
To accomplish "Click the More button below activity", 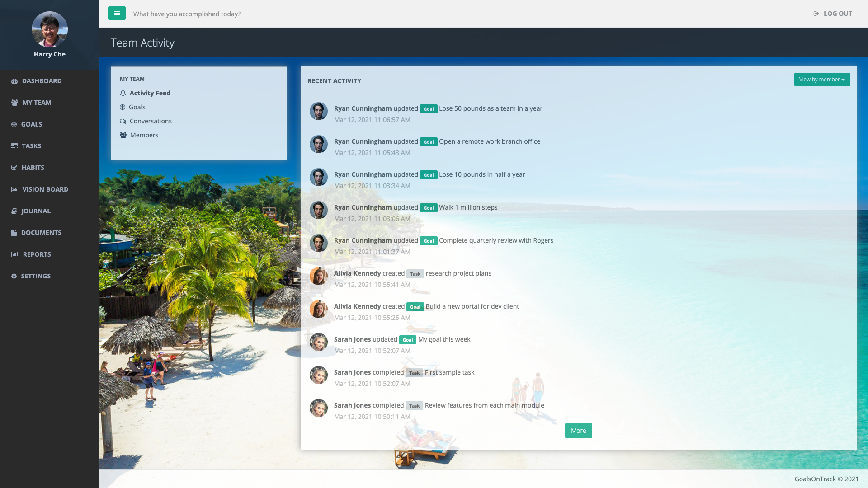I will 578,431.
